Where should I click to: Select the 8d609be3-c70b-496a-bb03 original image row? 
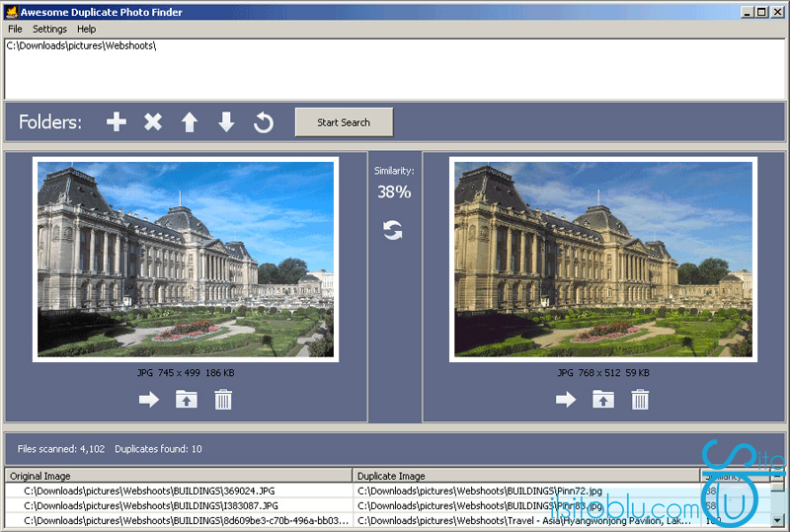click(x=179, y=520)
